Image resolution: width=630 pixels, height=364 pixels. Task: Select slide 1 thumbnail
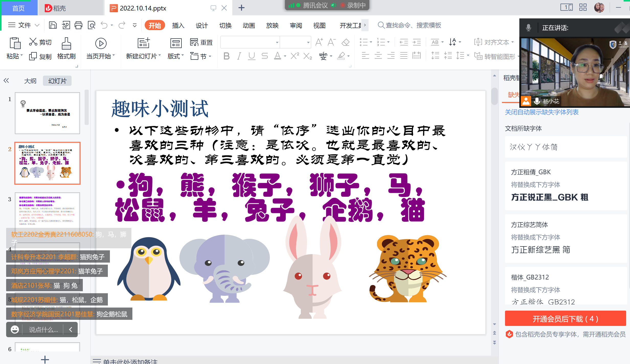point(48,113)
